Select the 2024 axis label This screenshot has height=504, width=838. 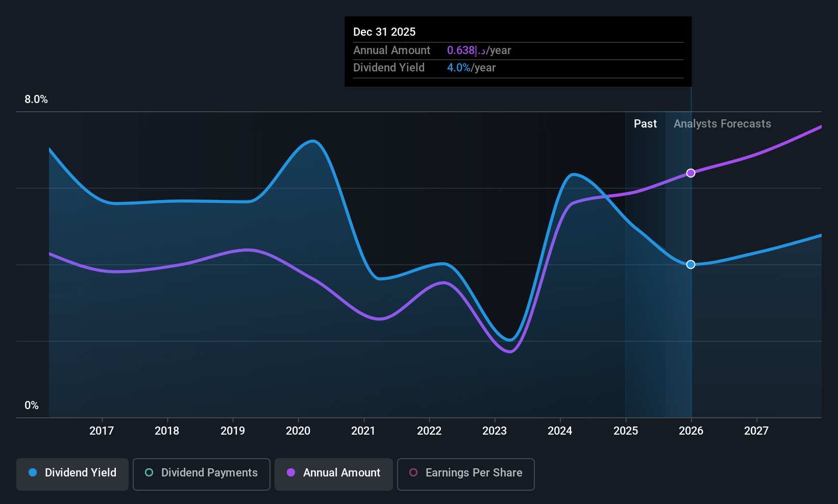(x=560, y=431)
